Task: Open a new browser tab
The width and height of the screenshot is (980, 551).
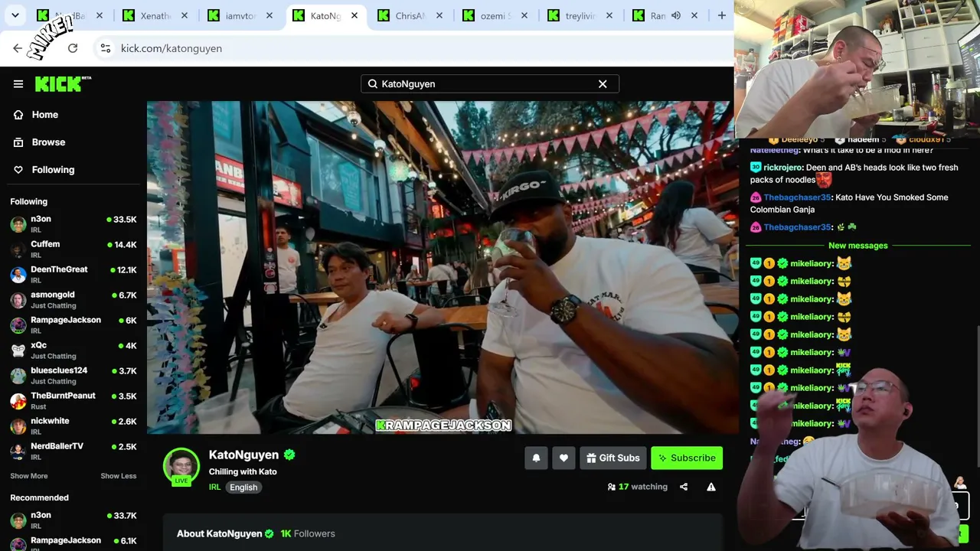Action: tap(721, 16)
